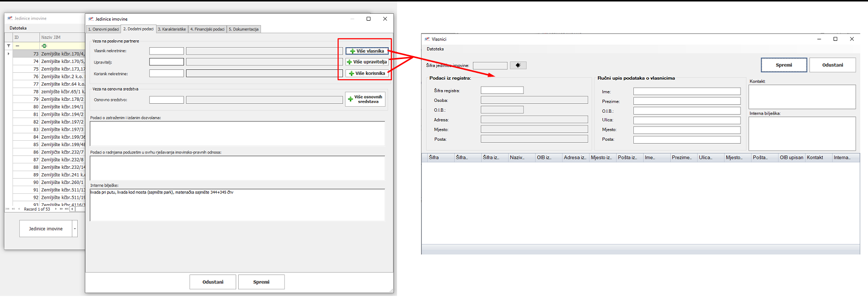Open the '5. Dokumentacija' tab
This screenshot has width=868, height=306.
click(244, 30)
